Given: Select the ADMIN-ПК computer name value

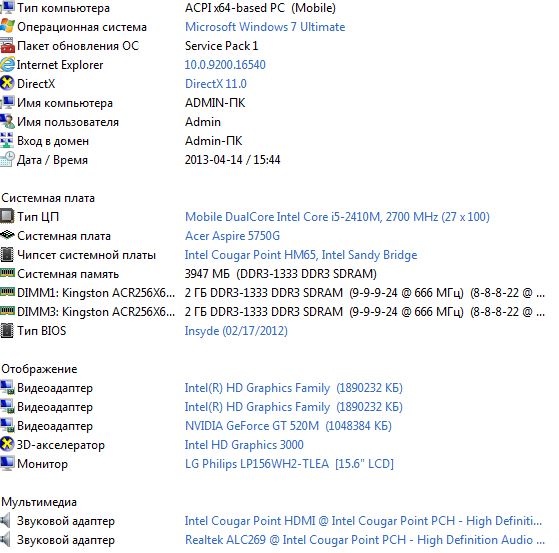Looking at the screenshot, I should coord(215,103).
